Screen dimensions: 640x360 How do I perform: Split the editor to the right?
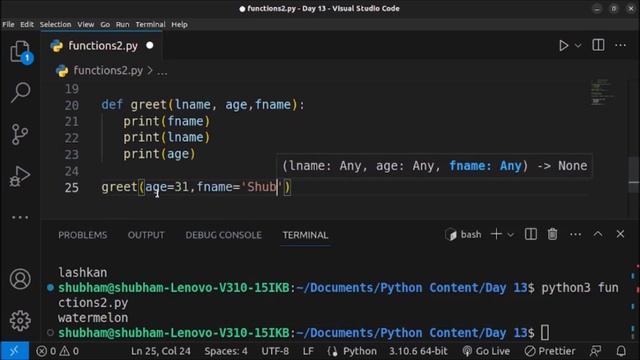[598, 45]
